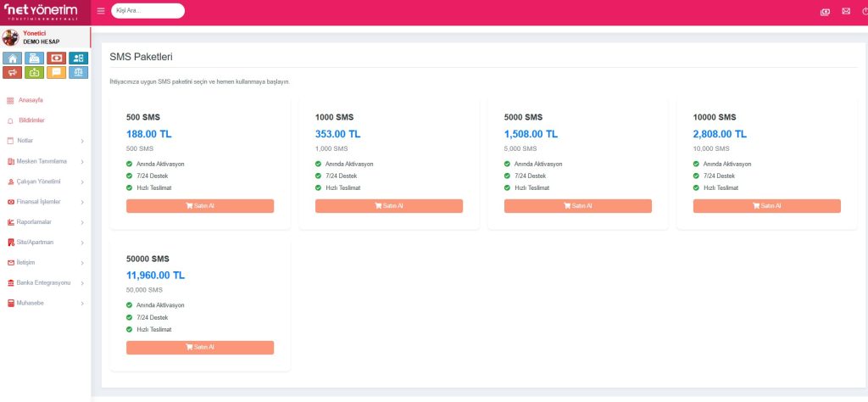Purchase the 10000 SMS package
868x402 pixels.
click(x=766, y=206)
